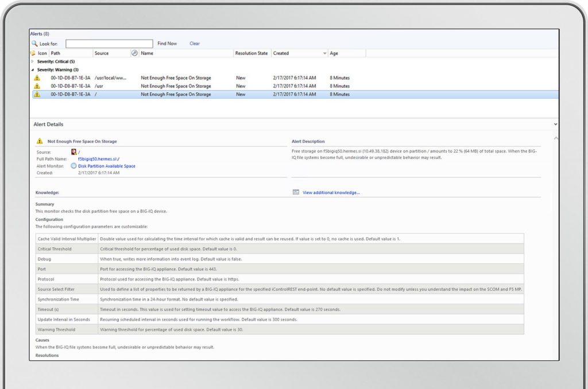
Task: Click the Alert Description heading
Action: pos(308,141)
